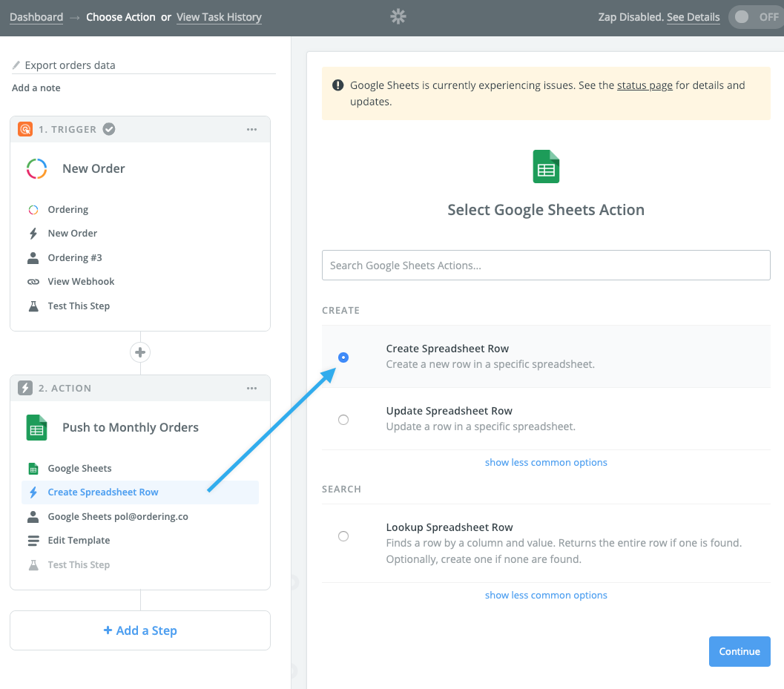Open View Task History
Viewport: 784px width, 689px height.
pos(219,17)
